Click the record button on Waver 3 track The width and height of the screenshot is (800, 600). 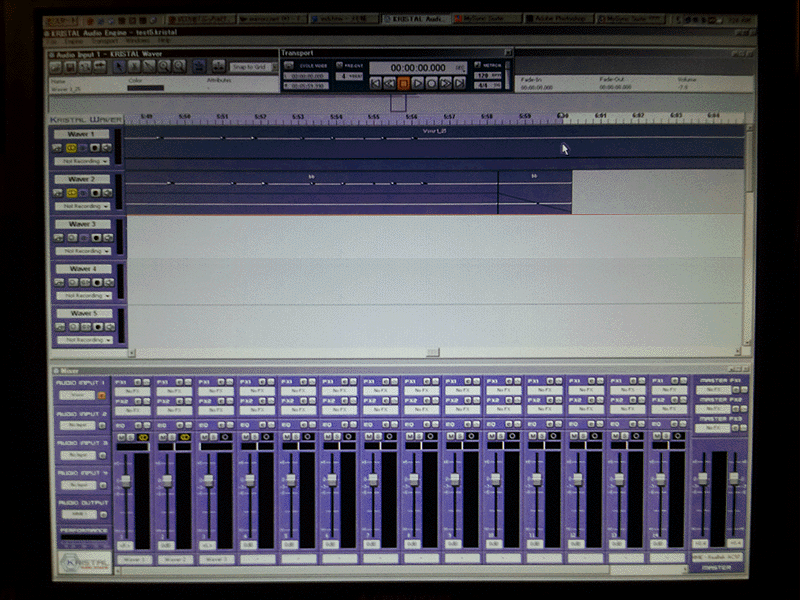point(96,237)
